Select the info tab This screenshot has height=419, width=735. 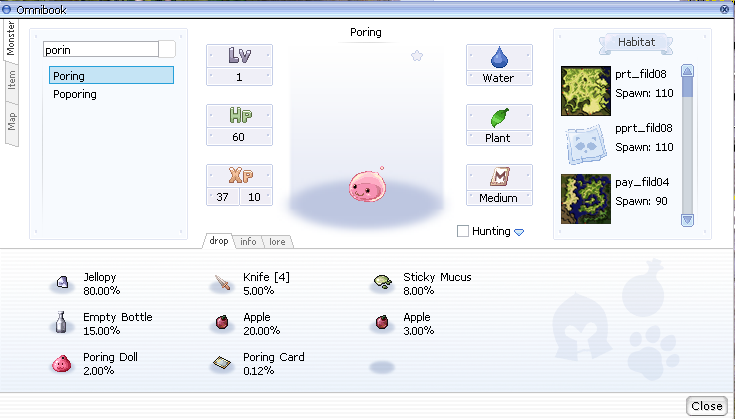(x=248, y=241)
